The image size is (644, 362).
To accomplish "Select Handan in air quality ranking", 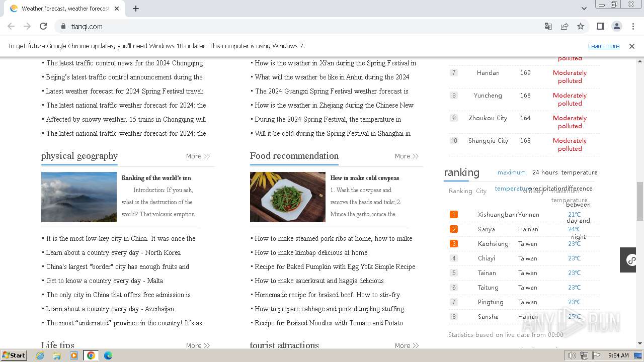I will (x=488, y=73).
